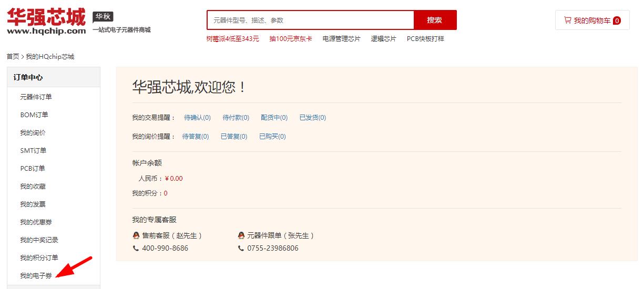
Task: Go to 首页 in breadcrumb
Action: (13, 57)
